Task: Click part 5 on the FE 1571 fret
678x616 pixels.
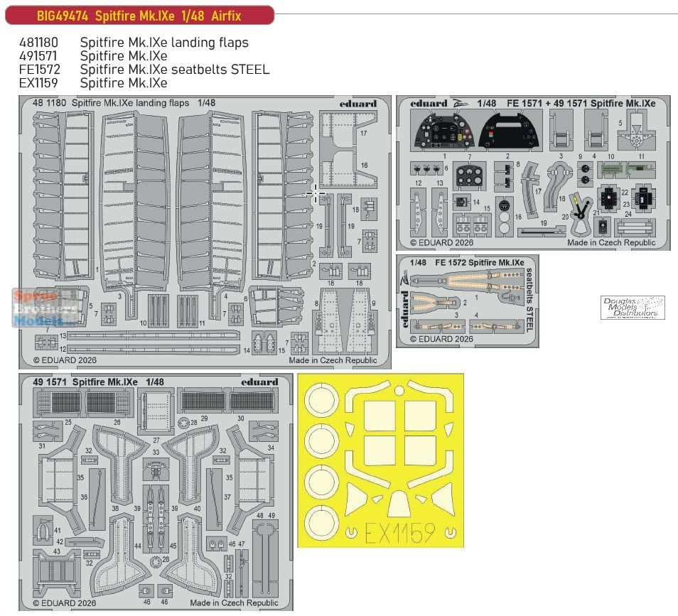Action: pyautogui.click(x=635, y=131)
